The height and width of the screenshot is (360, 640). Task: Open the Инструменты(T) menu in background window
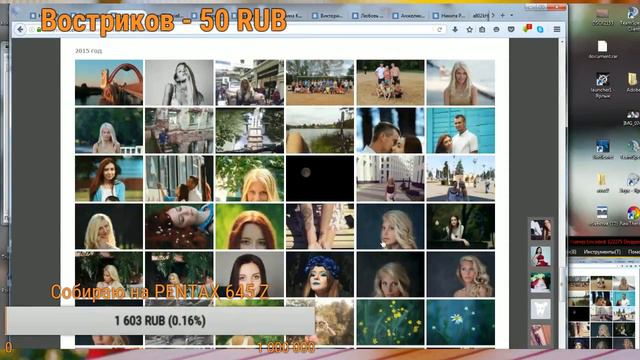[602, 252]
